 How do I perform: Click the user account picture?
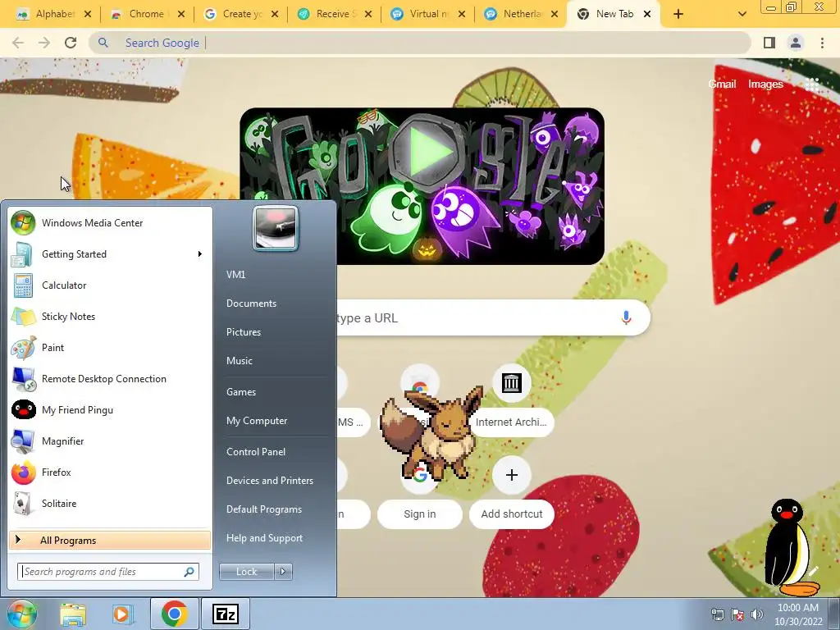(276, 229)
